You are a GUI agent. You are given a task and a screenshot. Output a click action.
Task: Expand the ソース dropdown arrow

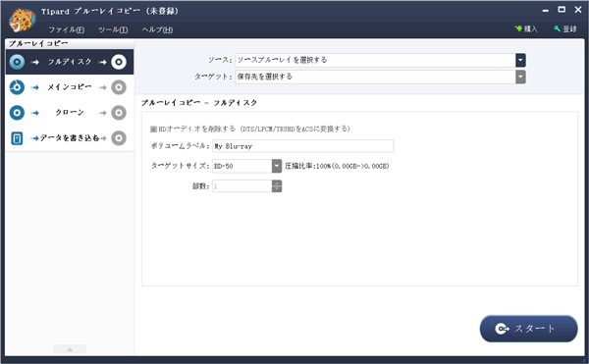tap(520, 60)
